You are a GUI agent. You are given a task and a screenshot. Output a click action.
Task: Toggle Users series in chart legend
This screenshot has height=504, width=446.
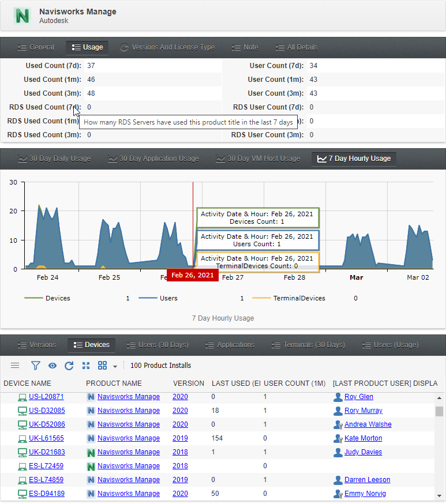[x=158, y=298]
